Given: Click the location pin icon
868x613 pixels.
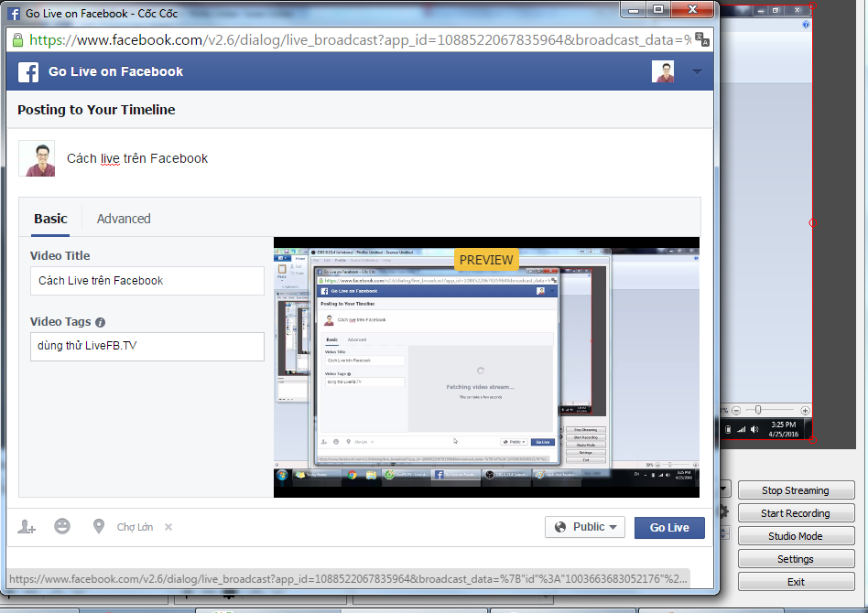Looking at the screenshot, I should pos(98,526).
